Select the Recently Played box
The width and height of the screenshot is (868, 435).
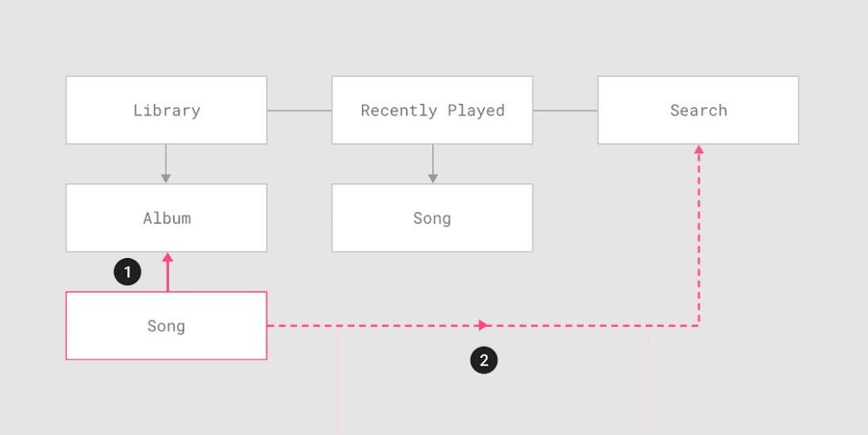pos(432,110)
